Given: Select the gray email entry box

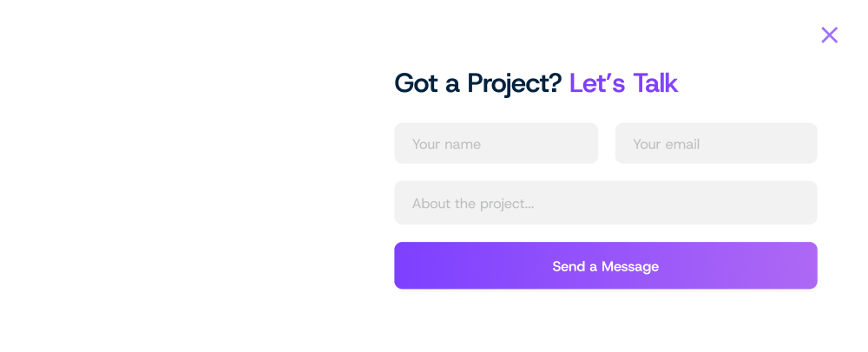Looking at the screenshot, I should (x=716, y=143).
